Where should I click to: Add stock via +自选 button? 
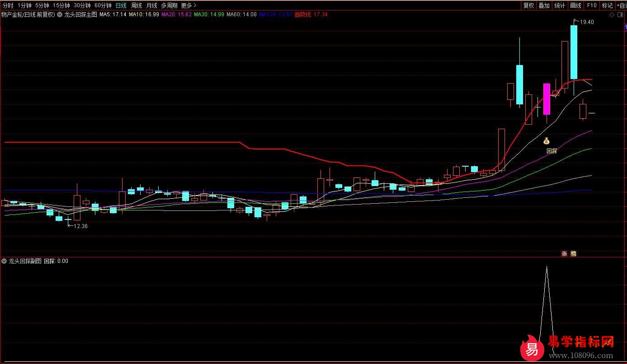621,5
